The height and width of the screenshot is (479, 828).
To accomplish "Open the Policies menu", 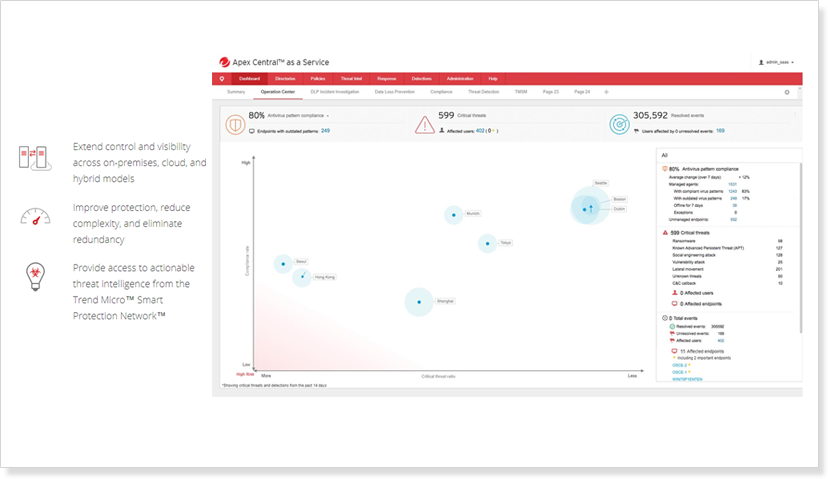I will [x=318, y=79].
